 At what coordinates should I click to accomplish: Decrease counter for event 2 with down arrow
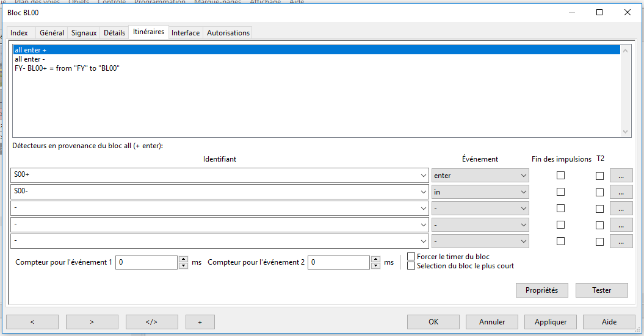coord(375,266)
